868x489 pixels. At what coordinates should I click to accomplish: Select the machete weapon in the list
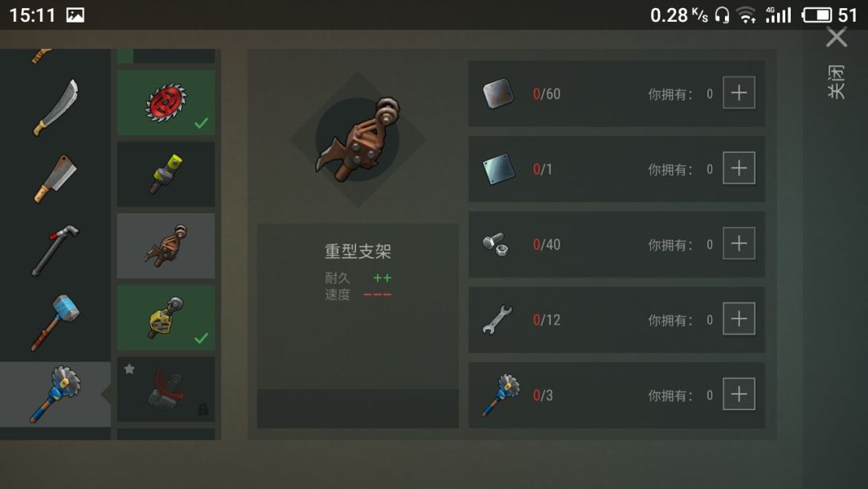click(55, 108)
